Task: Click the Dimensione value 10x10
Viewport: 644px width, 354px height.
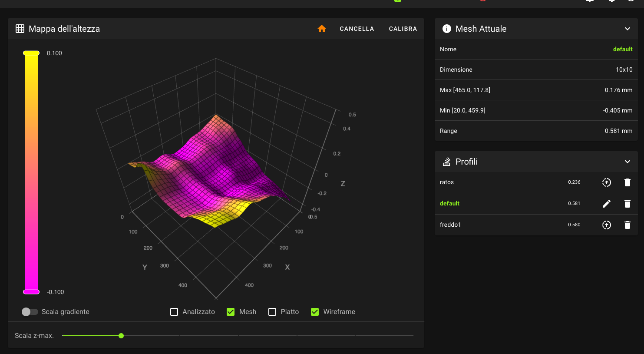Action: click(x=624, y=69)
